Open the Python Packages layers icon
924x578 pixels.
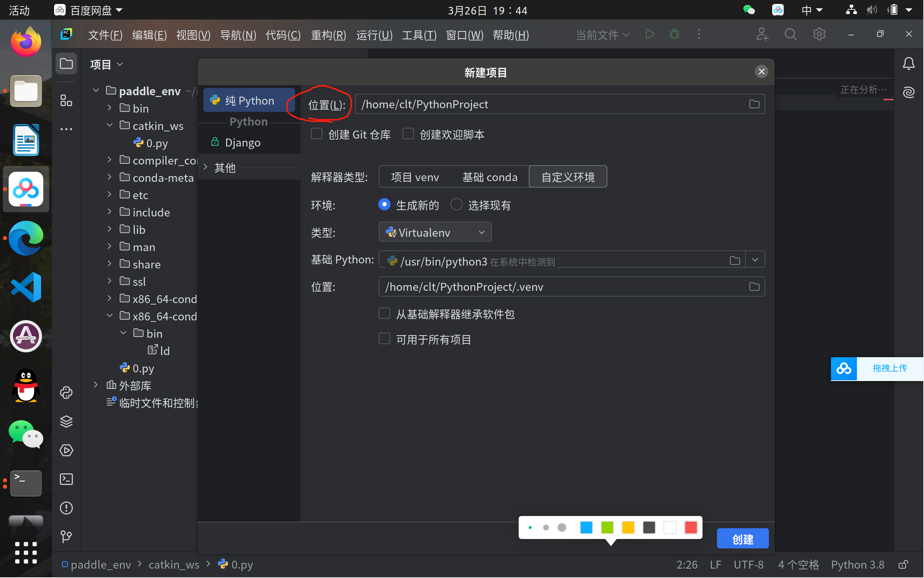(66, 421)
